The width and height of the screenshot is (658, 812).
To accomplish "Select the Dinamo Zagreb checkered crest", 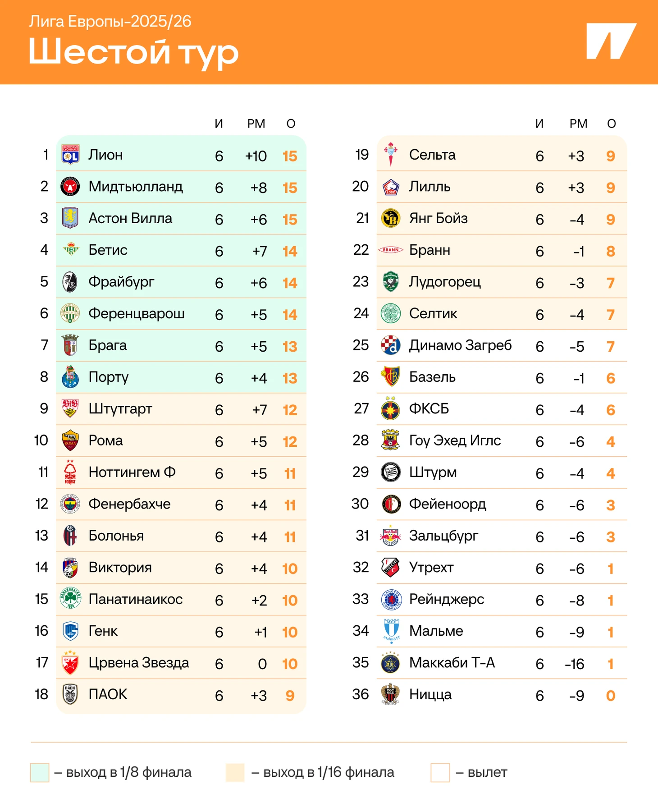I will 391,345.
